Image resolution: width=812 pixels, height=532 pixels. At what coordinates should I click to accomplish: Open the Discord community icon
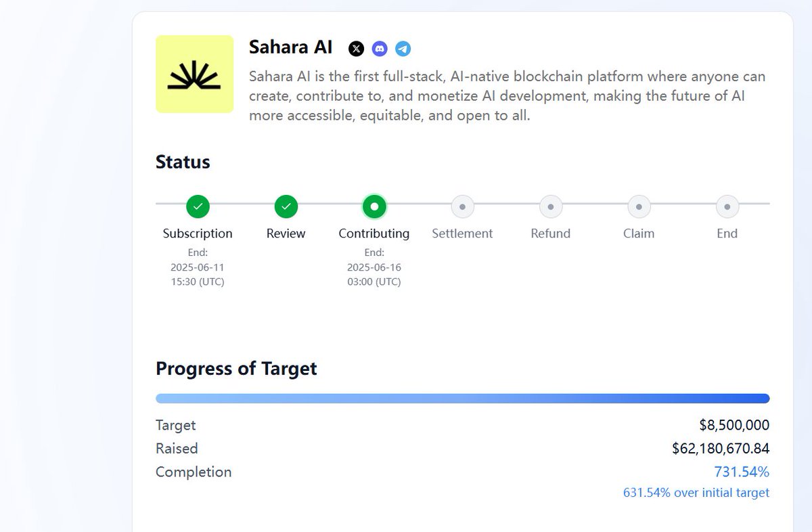click(x=380, y=49)
